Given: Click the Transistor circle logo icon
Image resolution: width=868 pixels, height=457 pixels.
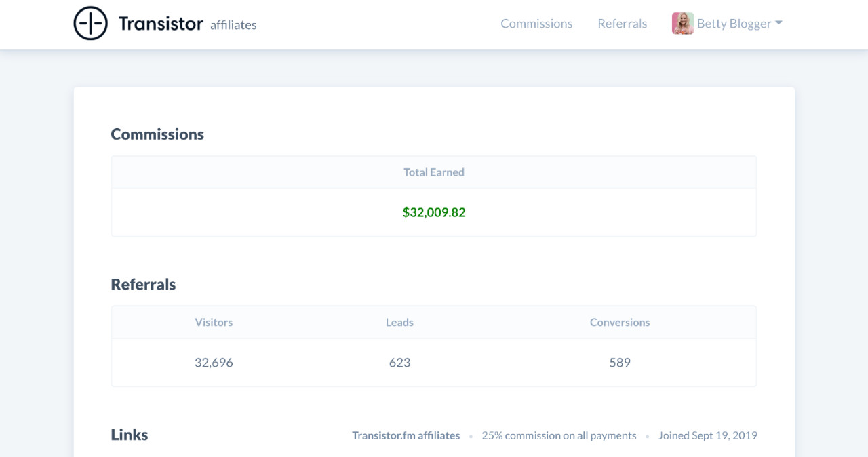Looking at the screenshot, I should pos(91,22).
